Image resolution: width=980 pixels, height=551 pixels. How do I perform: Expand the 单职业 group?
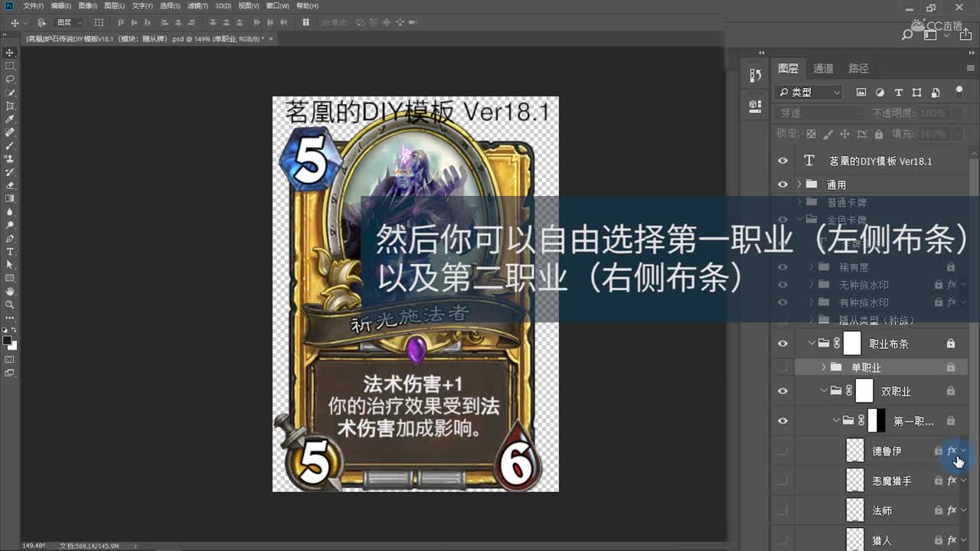click(824, 367)
